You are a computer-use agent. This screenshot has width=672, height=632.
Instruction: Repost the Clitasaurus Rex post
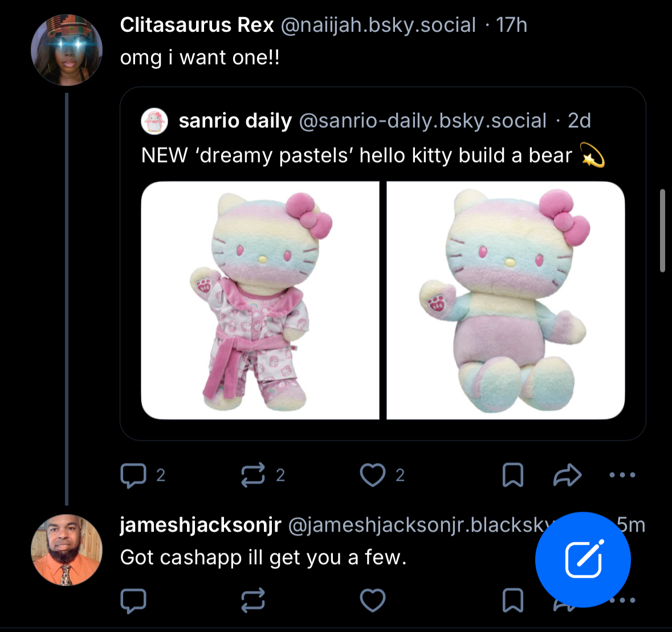253,475
